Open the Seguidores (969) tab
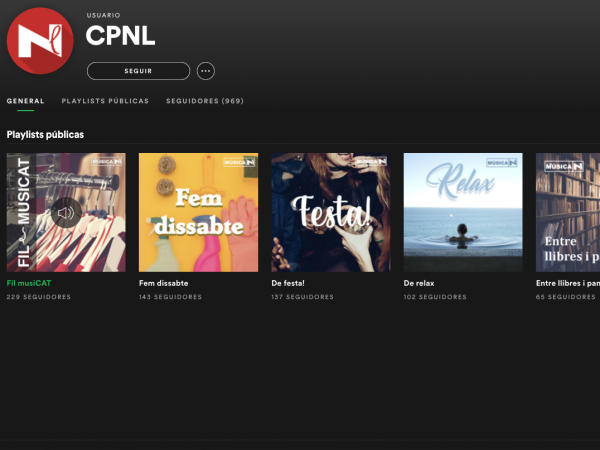Screen dimensions: 600x450 205,101
